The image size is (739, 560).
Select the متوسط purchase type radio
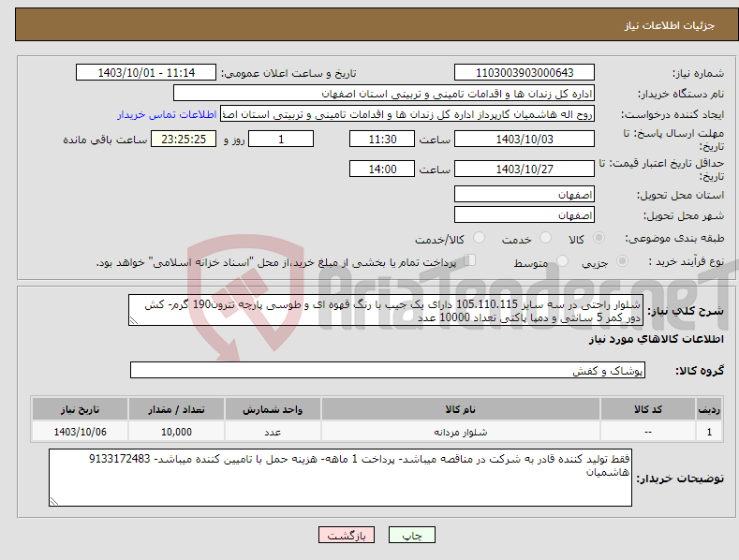pos(562,260)
